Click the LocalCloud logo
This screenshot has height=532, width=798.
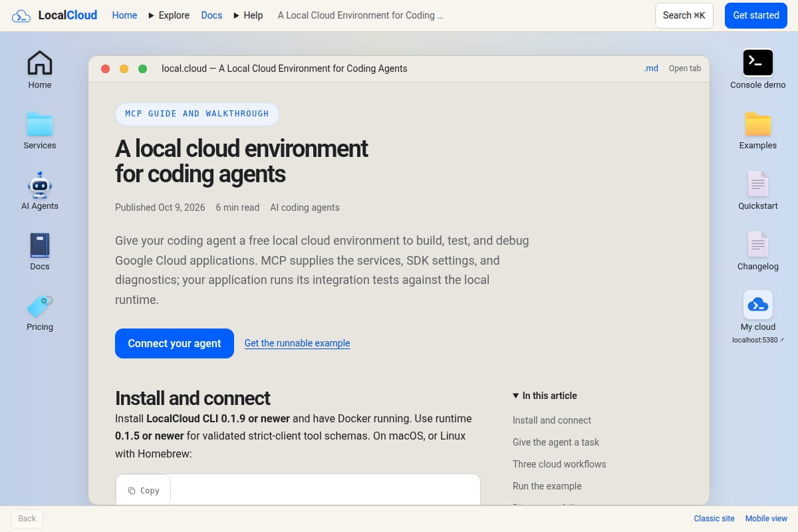tap(55, 15)
